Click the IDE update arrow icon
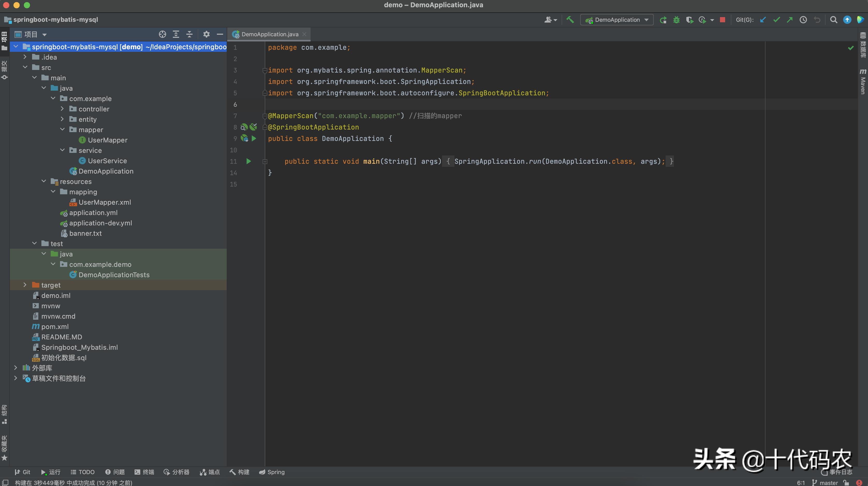The height and width of the screenshot is (486, 868). tap(847, 20)
